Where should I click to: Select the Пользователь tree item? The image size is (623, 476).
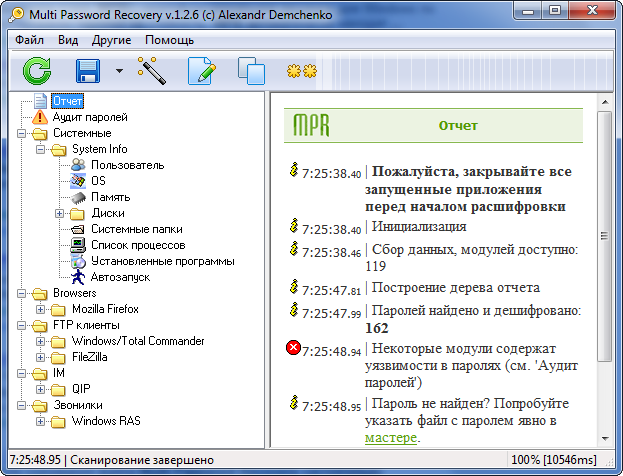pyautogui.click(x=128, y=165)
